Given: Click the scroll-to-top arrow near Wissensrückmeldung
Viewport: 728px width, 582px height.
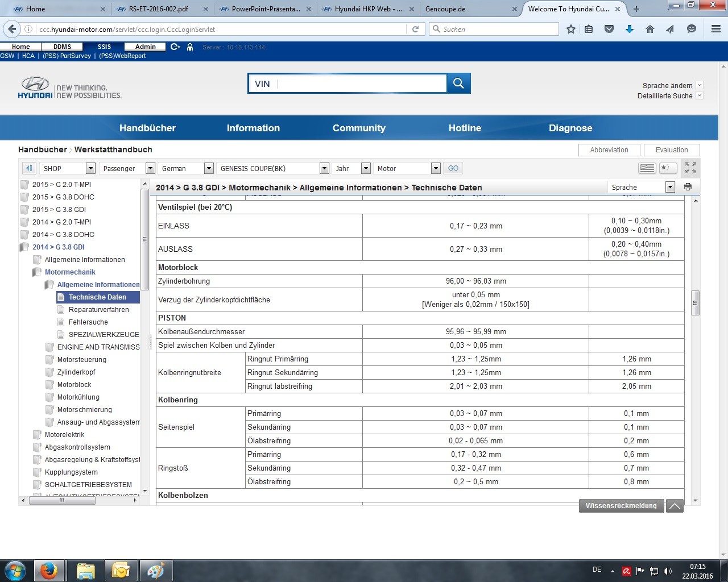Looking at the screenshot, I should [675, 506].
